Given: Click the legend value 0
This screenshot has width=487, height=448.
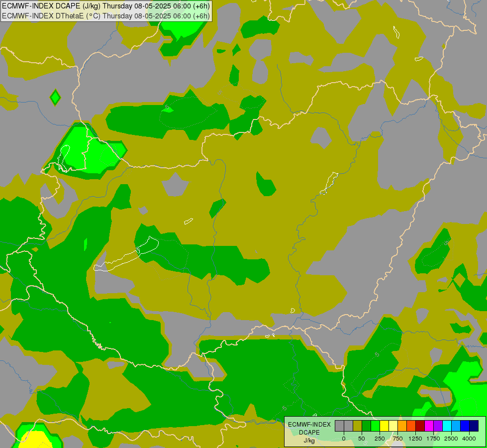Looking at the screenshot, I should (x=344, y=439).
